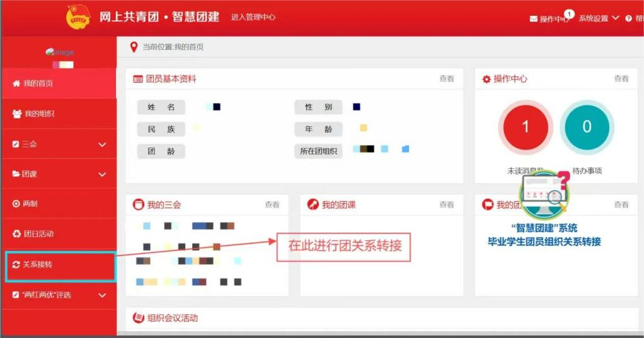644x338 pixels.
Task: Select 团日活动 from the sidebar
Action: 38,234
